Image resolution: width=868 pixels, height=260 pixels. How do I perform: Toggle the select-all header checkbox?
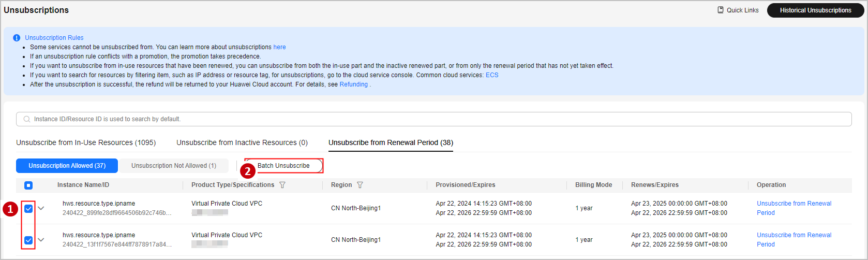(x=28, y=185)
